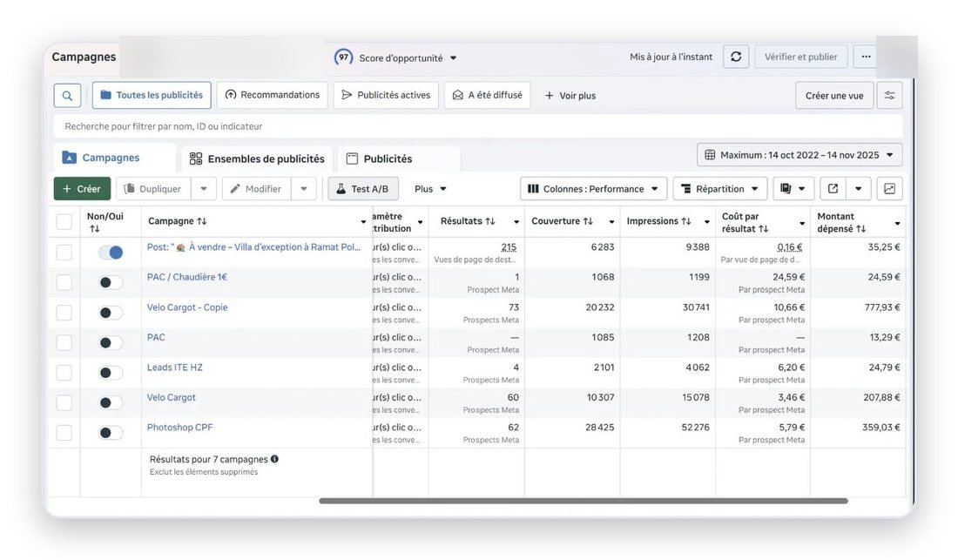The image size is (958, 560).
Task: Check the Photoshop CPF row checkbox
Action: (x=64, y=432)
